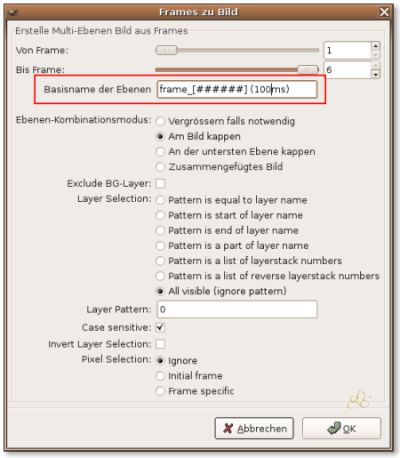The image size is (400, 458).
Task: Click into the Layer Pattern text field
Action: 237,309
